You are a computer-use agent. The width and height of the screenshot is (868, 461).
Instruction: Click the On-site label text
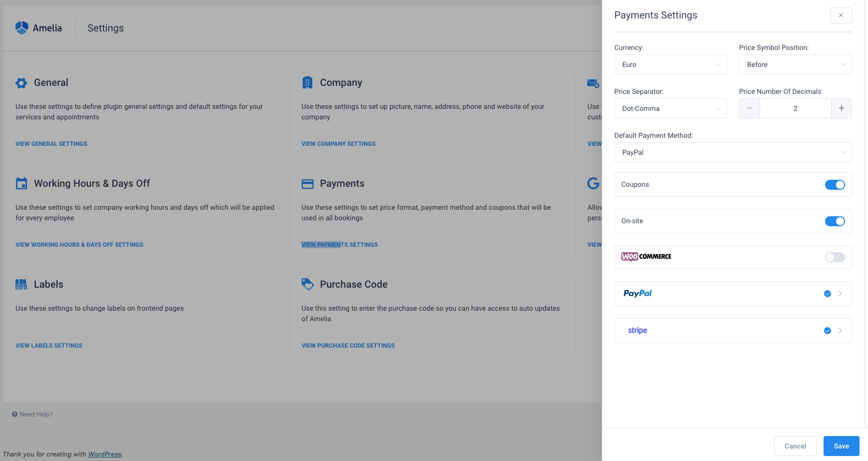coord(632,221)
